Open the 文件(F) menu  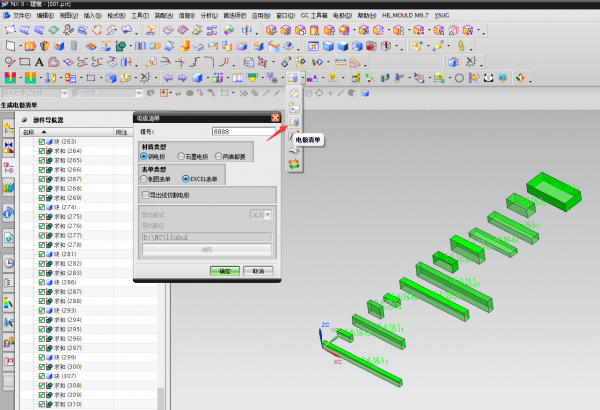[20, 16]
